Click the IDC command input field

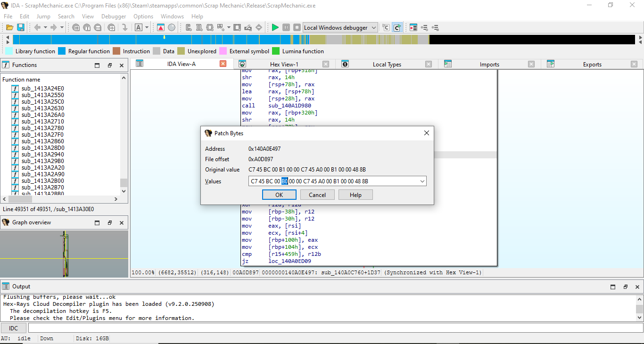[x=335, y=328]
